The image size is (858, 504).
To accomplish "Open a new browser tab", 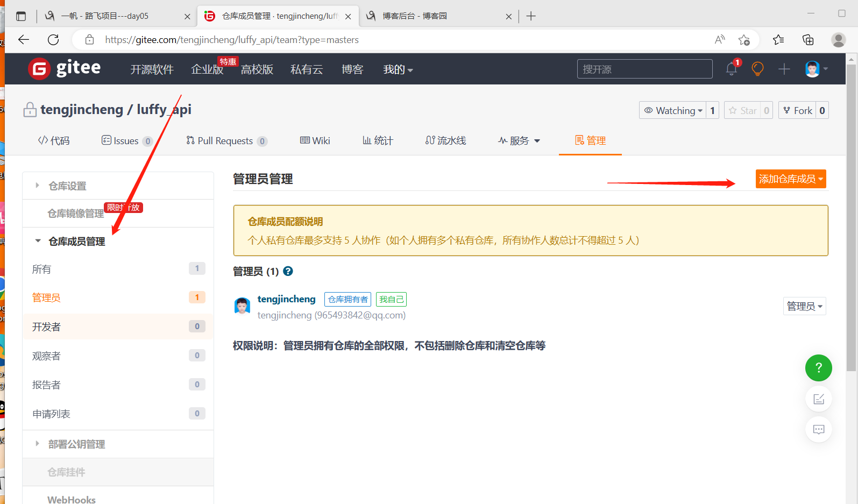I will (531, 16).
